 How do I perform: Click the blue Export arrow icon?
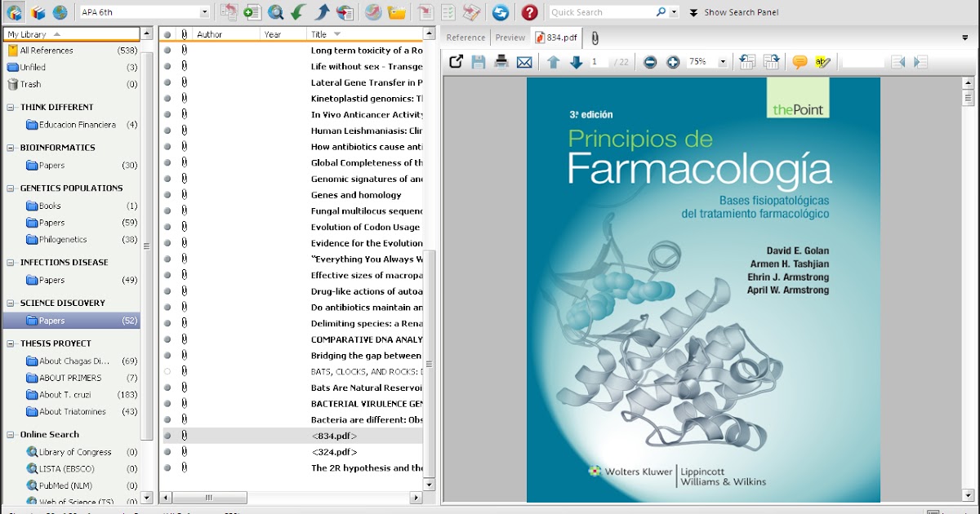pos(322,12)
